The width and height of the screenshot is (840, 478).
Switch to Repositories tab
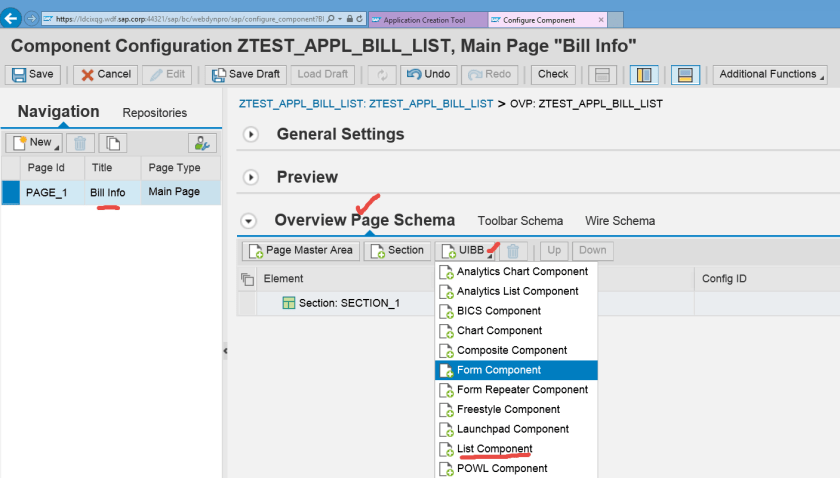(154, 113)
